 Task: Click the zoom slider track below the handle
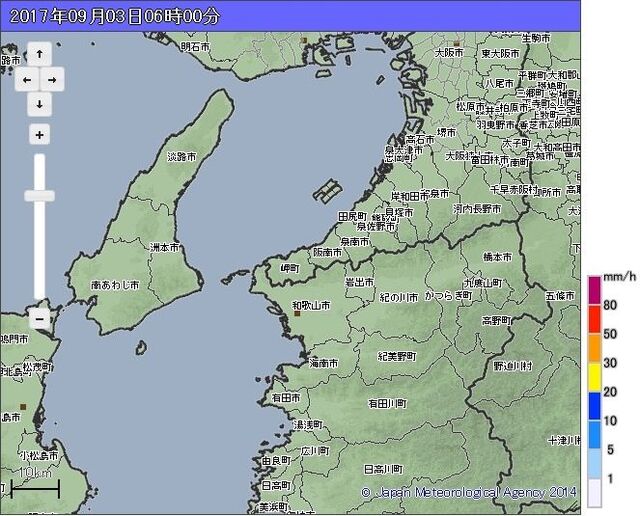(39, 250)
